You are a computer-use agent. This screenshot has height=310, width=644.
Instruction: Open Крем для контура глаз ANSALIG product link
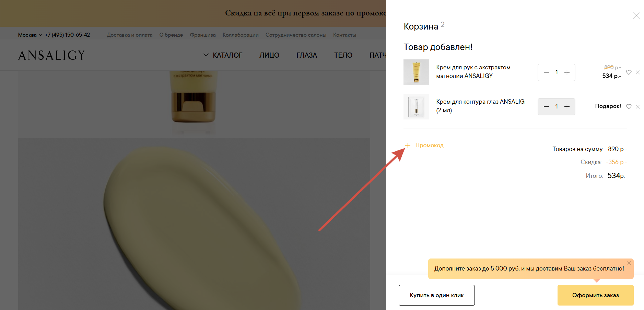click(480, 106)
